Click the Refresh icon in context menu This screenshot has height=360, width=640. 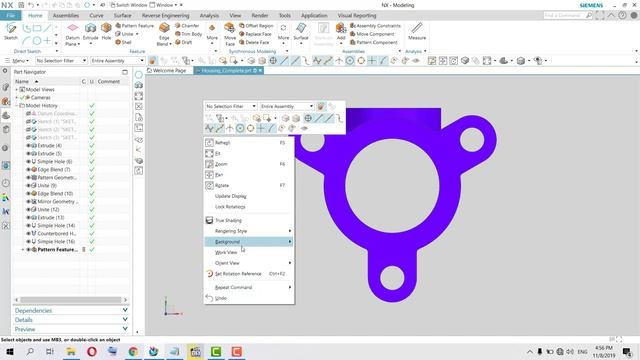coord(209,142)
